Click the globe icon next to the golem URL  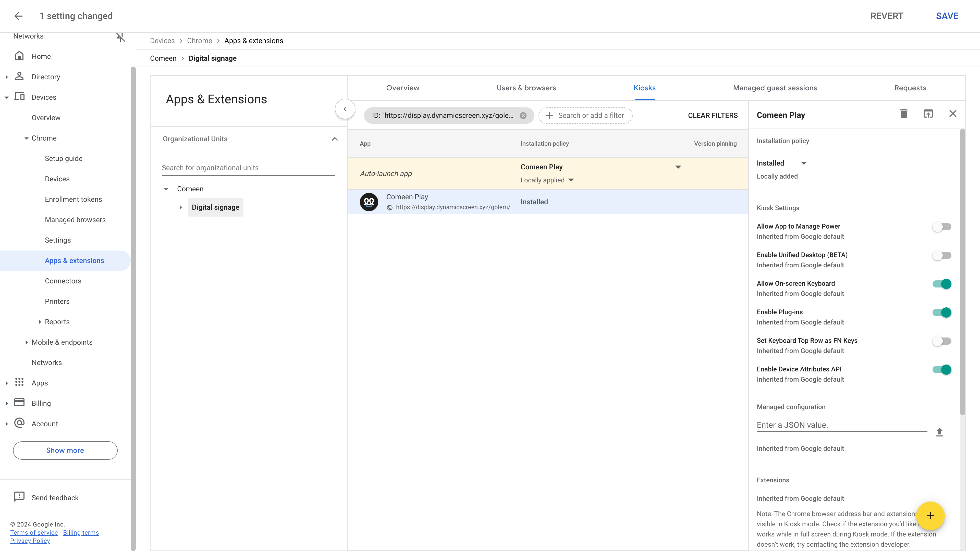coord(389,208)
